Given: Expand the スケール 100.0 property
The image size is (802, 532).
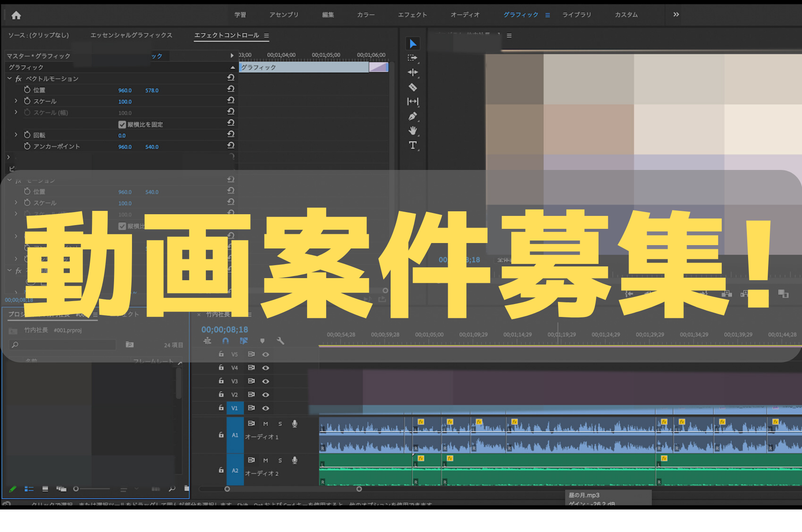Looking at the screenshot, I should point(16,101).
